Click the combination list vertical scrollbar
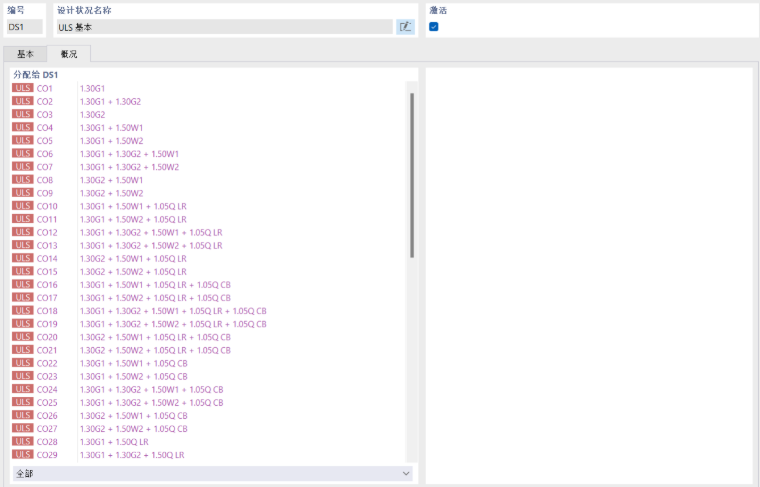Image resolution: width=760 pixels, height=487 pixels. point(412,175)
